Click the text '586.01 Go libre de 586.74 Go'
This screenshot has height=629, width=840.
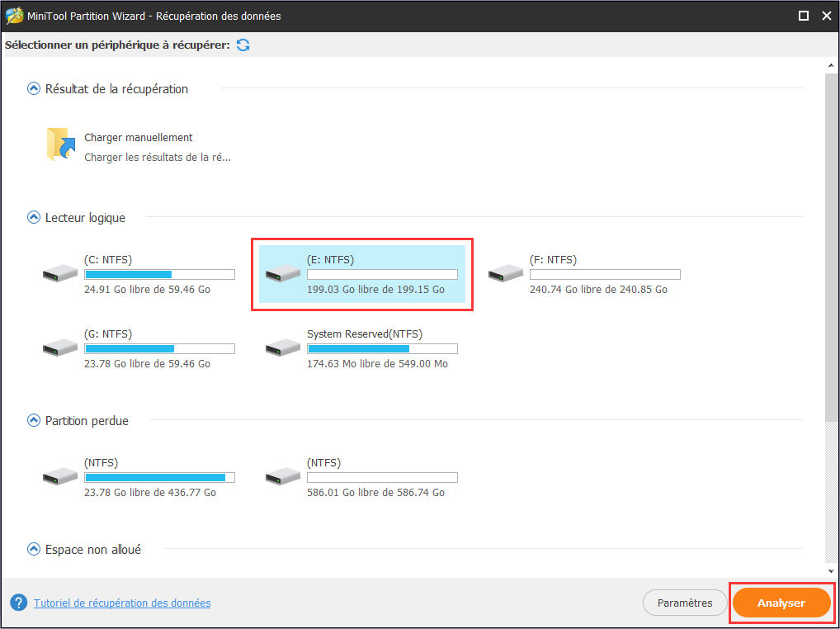(x=375, y=492)
